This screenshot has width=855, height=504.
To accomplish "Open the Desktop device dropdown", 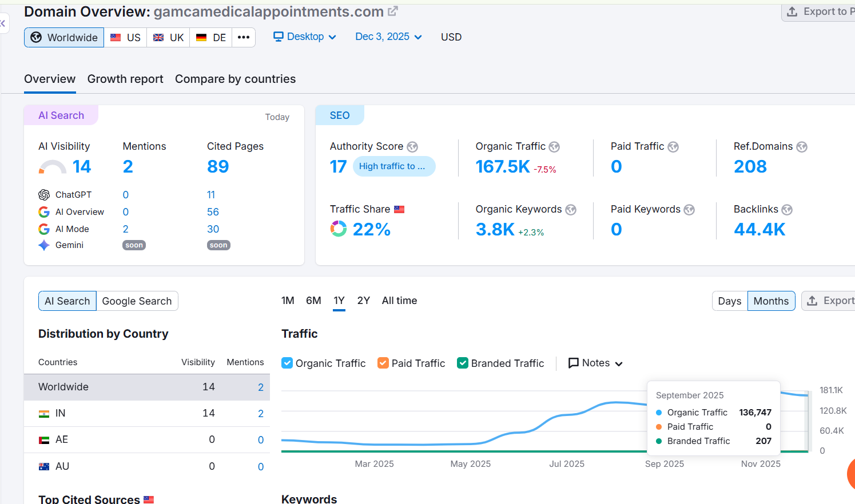I will click(x=305, y=37).
